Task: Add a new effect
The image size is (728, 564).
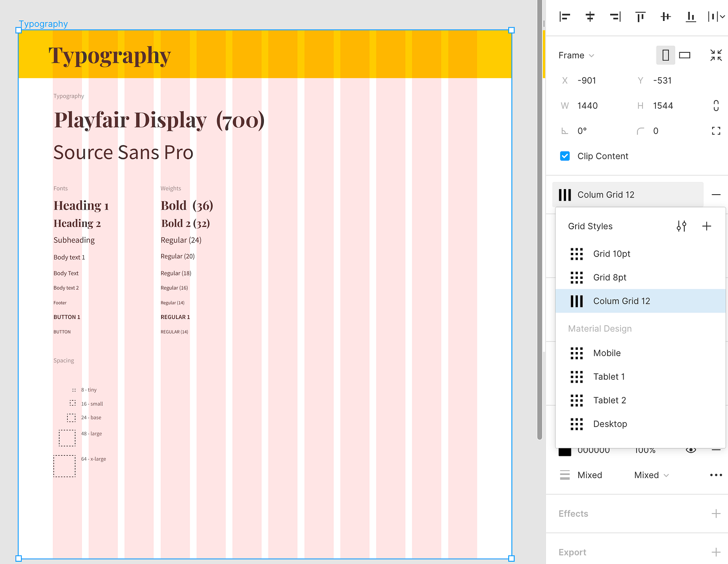Action: click(x=716, y=514)
